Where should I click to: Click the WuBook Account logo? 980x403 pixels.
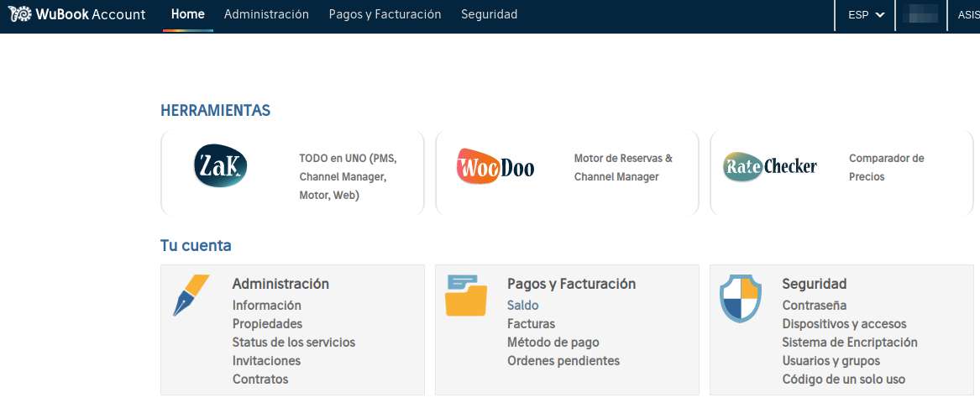77,14
